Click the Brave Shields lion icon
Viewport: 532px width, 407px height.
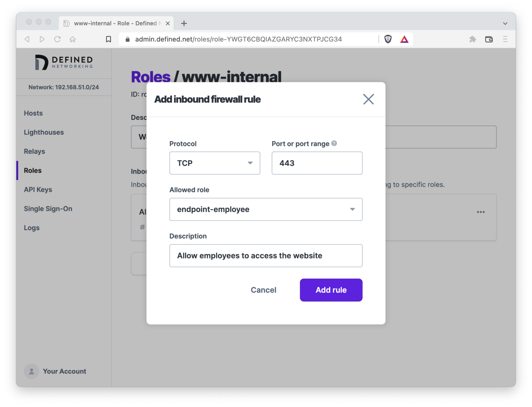point(388,39)
